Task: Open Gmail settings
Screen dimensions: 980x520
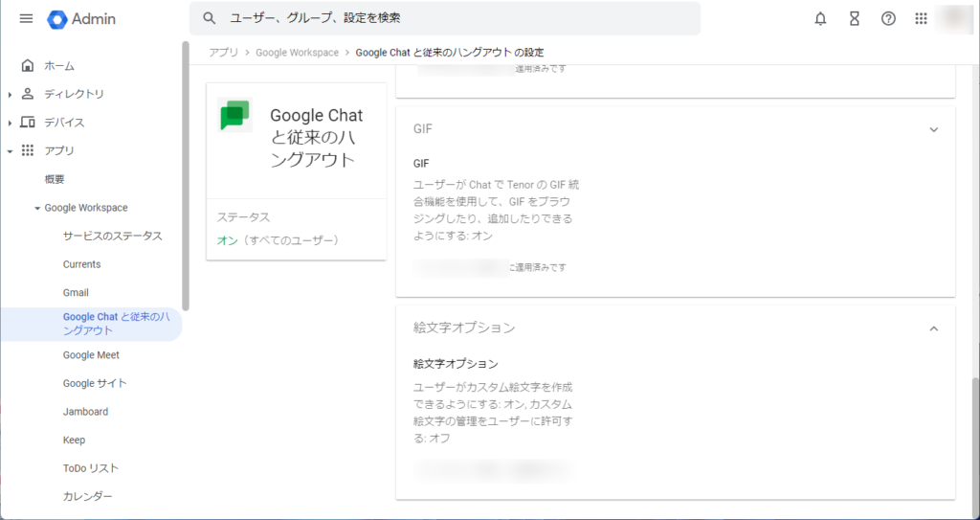Action: pyautogui.click(x=76, y=292)
